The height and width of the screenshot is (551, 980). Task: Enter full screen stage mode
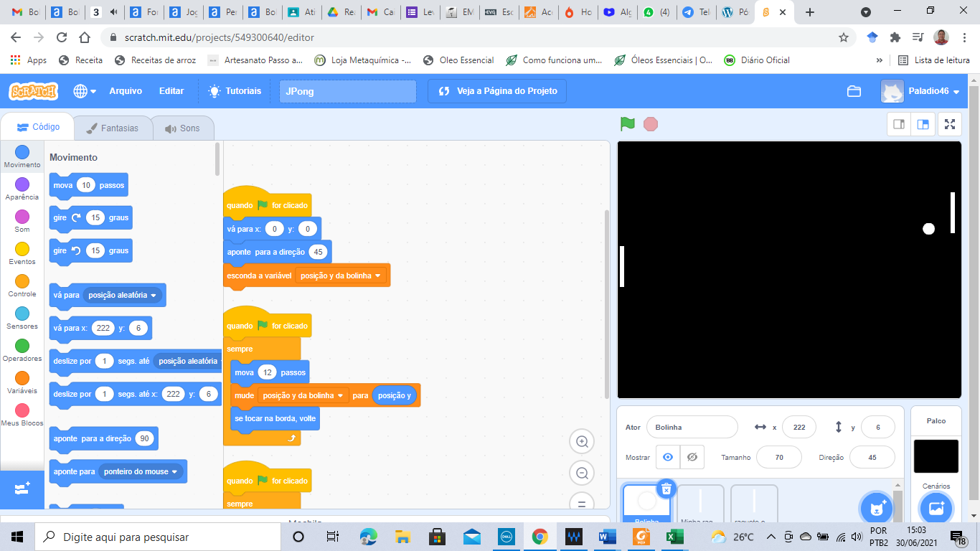950,124
